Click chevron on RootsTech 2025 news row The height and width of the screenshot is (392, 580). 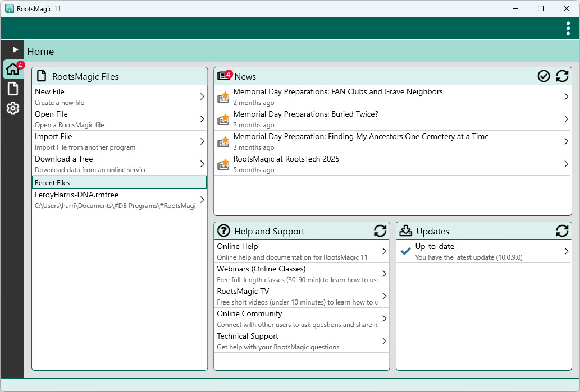click(x=566, y=164)
